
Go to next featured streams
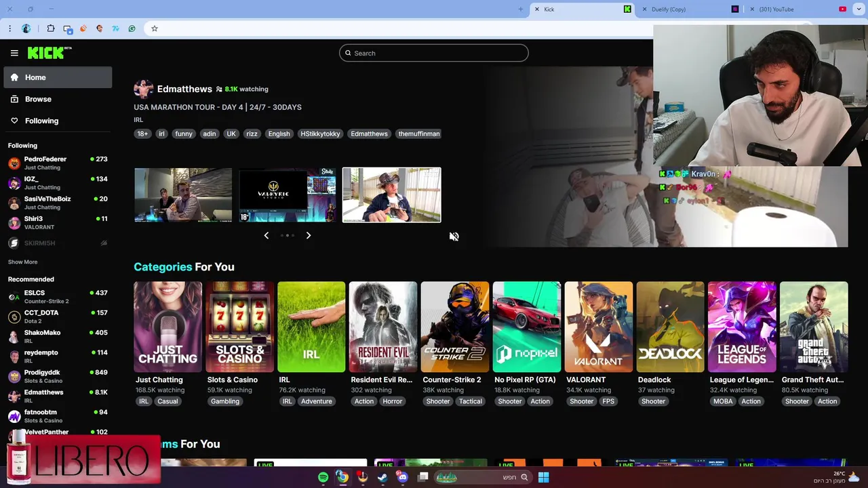[308, 235]
